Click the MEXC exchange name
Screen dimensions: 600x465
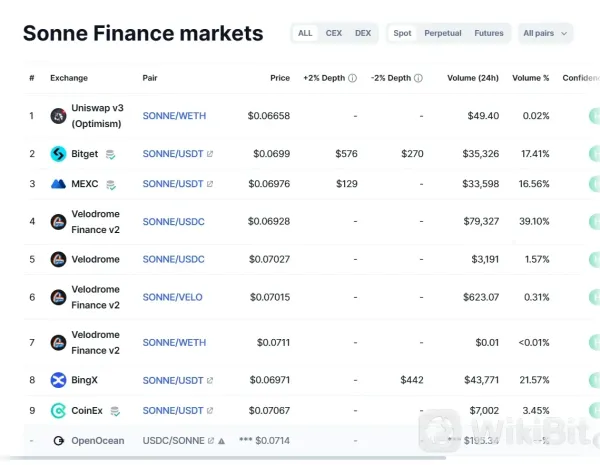[x=85, y=184]
